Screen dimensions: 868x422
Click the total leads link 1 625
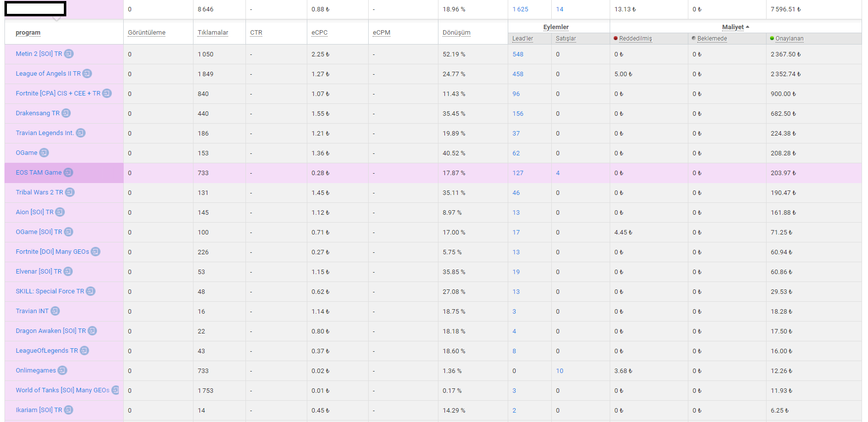[x=521, y=9]
